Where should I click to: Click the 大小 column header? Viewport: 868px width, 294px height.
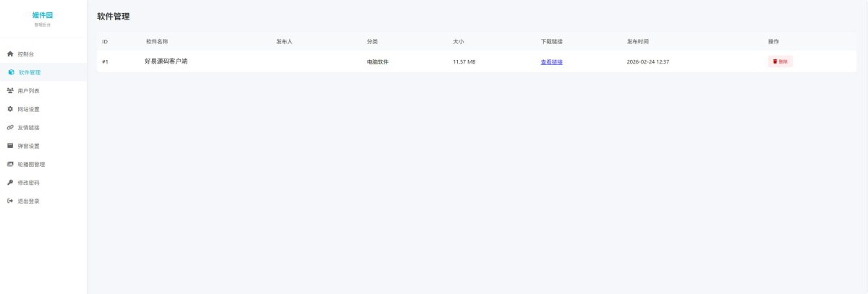click(x=459, y=41)
